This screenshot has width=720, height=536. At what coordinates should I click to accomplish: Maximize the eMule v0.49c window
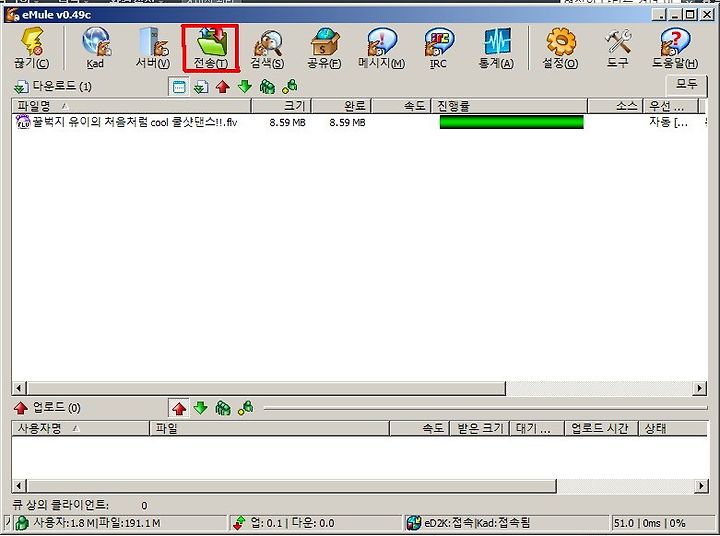click(x=690, y=15)
